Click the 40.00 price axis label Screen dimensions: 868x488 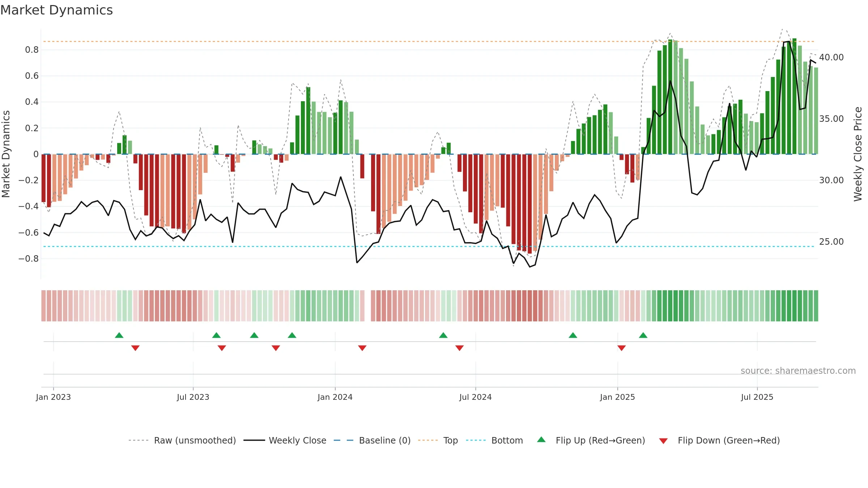tap(831, 57)
